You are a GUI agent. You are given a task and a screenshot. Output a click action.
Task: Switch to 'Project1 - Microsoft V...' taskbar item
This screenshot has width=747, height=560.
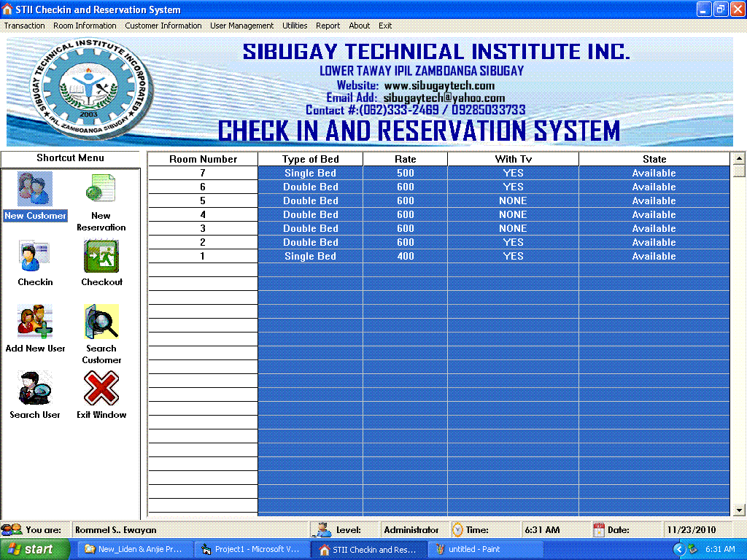click(x=252, y=549)
